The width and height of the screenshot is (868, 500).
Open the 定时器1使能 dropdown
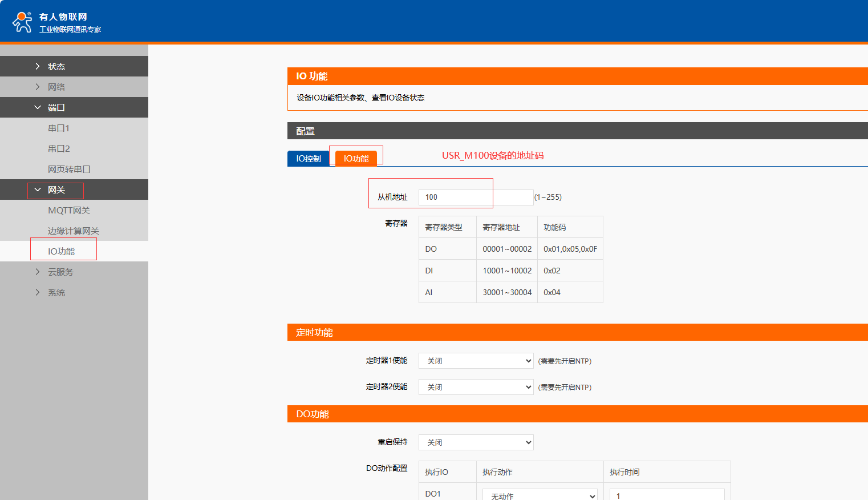[x=476, y=361]
